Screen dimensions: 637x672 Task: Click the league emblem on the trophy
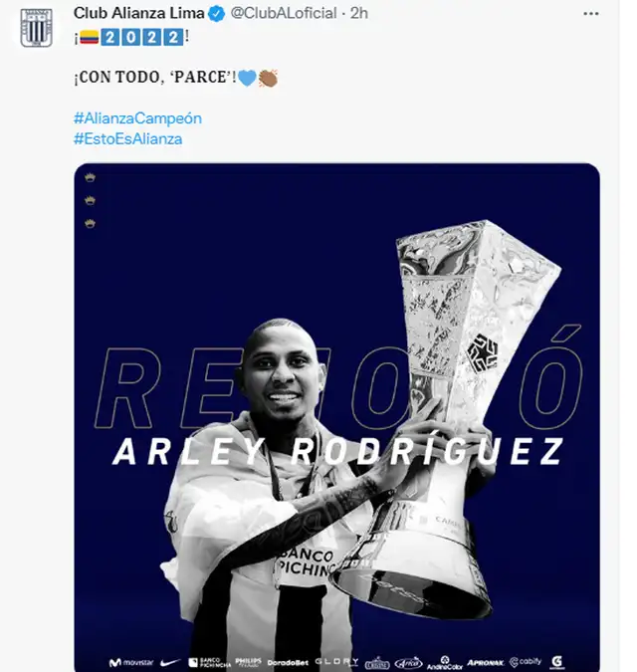(x=483, y=352)
